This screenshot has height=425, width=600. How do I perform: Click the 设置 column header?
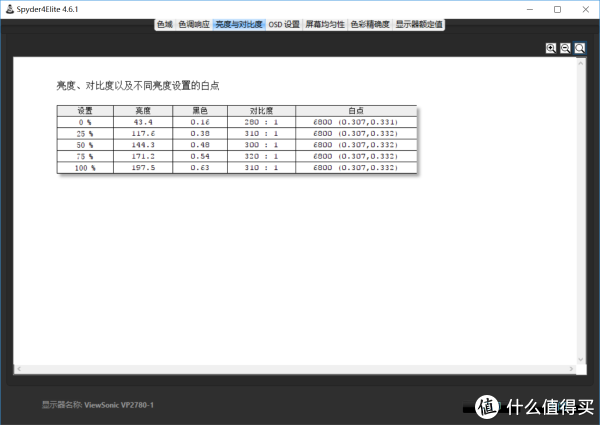pyautogui.click(x=85, y=111)
